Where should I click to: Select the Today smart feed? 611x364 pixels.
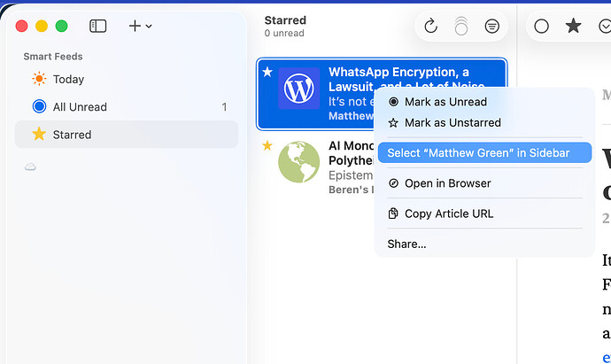68,79
